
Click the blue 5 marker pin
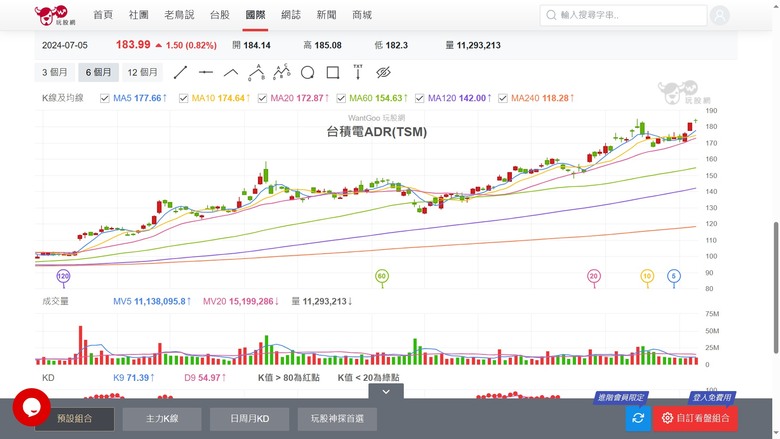click(674, 276)
